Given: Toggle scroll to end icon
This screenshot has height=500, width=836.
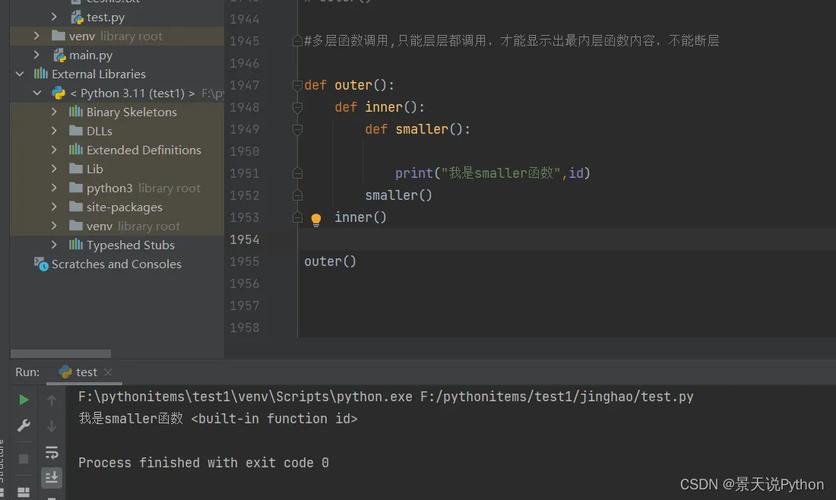Looking at the screenshot, I should pos(52,478).
